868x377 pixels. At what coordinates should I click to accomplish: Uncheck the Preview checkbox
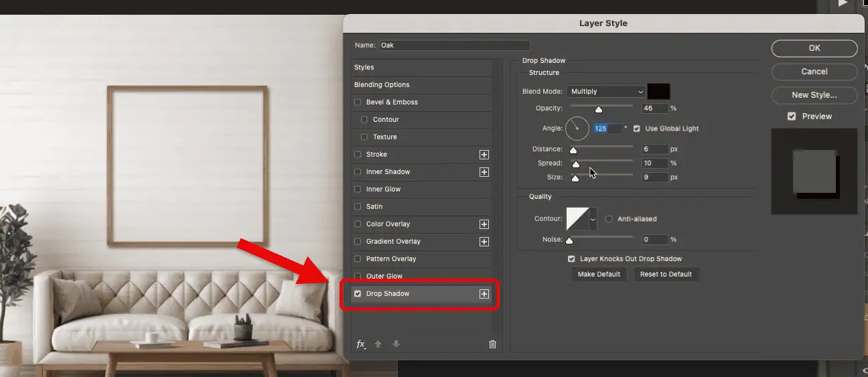click(792, 117)
